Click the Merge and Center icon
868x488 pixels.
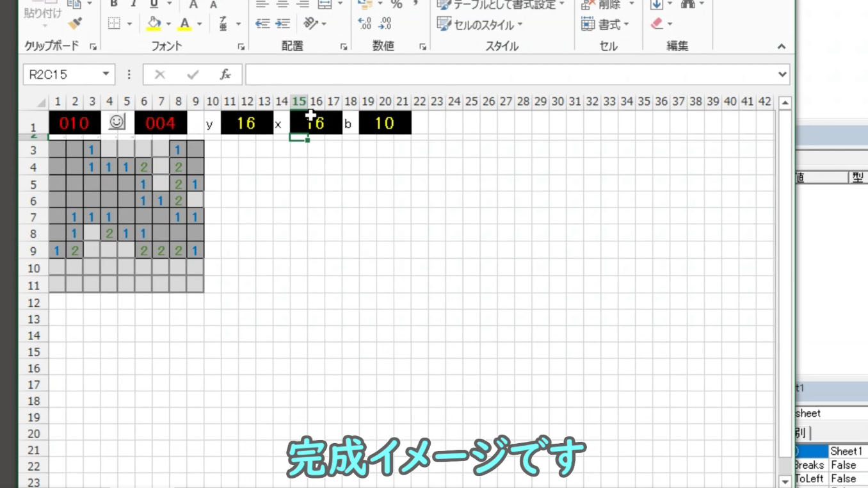325,4
